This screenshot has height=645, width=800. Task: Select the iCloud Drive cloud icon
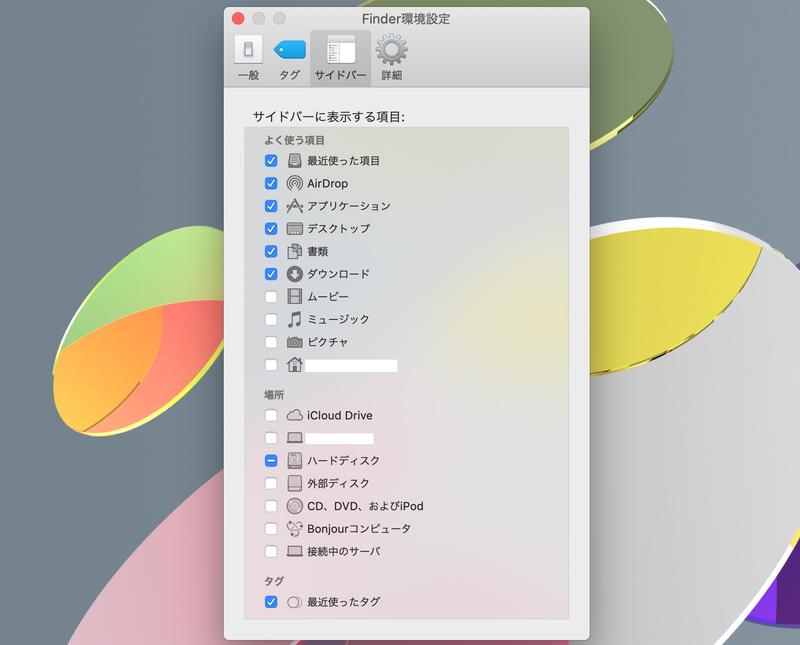pos(294,415)
